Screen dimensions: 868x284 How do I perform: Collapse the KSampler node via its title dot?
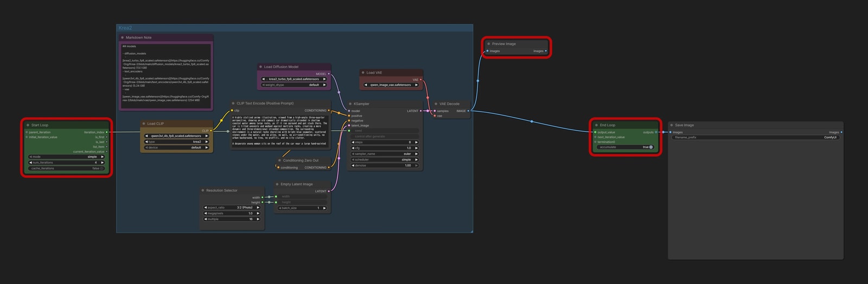tap(350, 104)
